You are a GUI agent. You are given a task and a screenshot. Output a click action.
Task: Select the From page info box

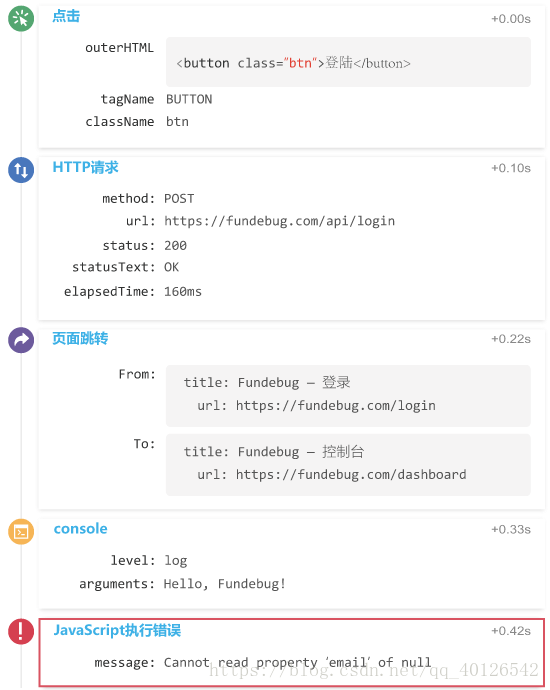point(348,396)
